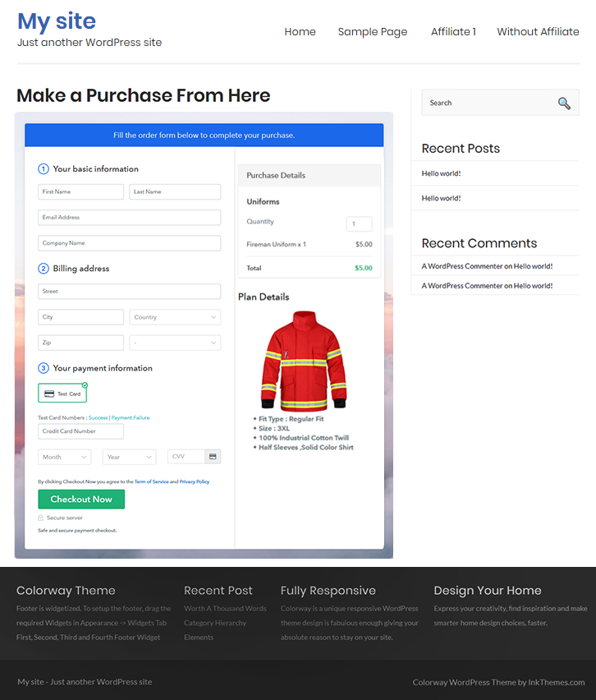This screenshot has width=596, height=700.
Task: Open the Country dropdown
Action: tap(175, 317)
